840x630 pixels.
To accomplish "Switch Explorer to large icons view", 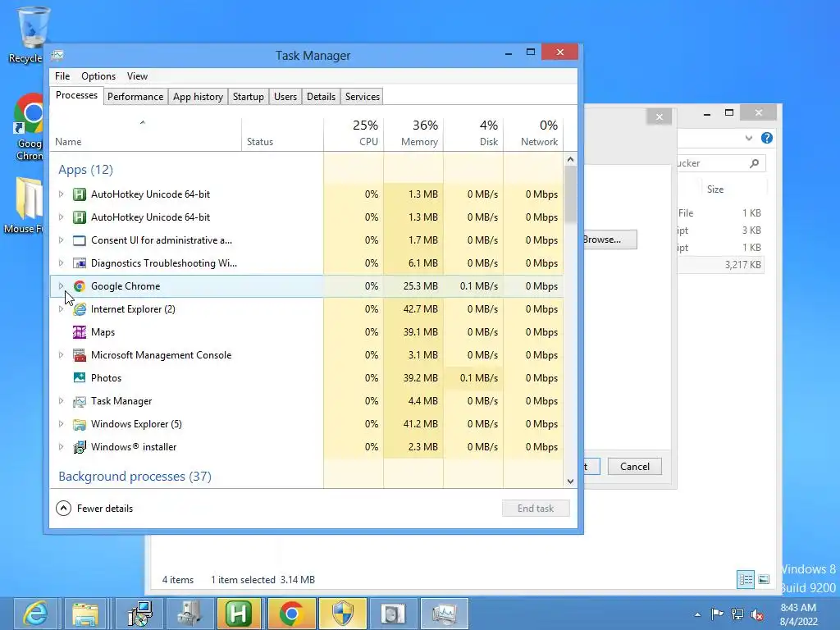I will 764,579.
